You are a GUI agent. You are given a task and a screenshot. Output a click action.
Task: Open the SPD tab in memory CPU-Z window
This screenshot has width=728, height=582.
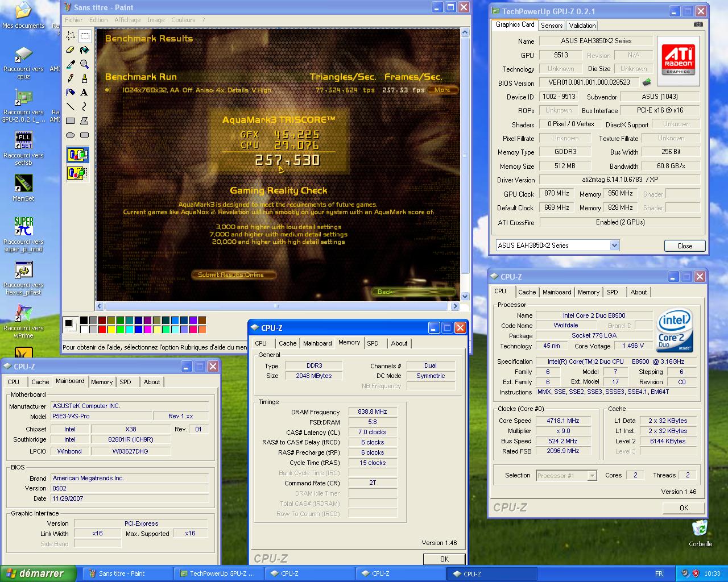pyautogui.click(x=373, y=343)
